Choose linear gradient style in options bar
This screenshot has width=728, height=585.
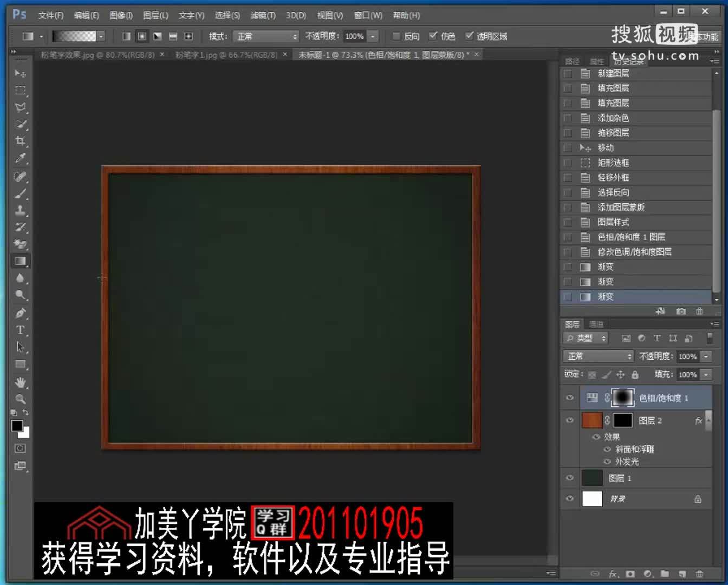coord(126,36)
